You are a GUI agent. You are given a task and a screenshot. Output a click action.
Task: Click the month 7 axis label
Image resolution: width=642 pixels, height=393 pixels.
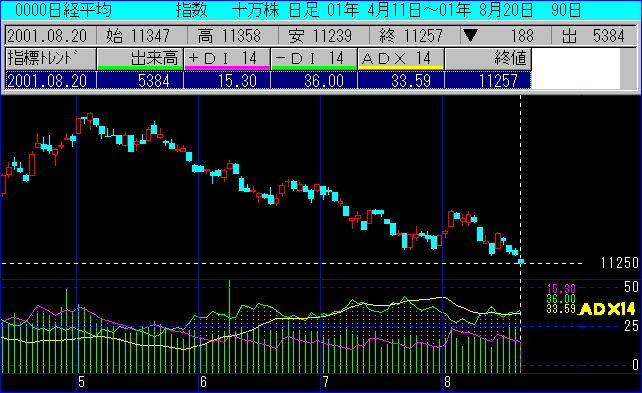pos(325,382)
